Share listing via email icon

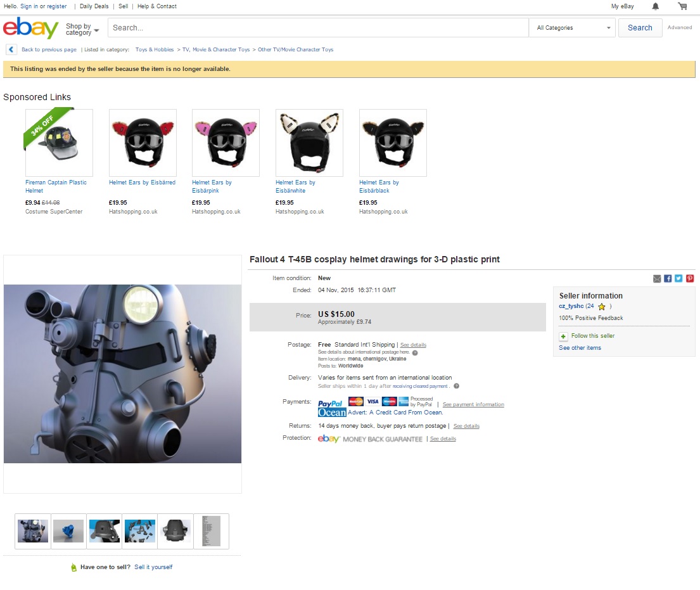click(657, 279)
